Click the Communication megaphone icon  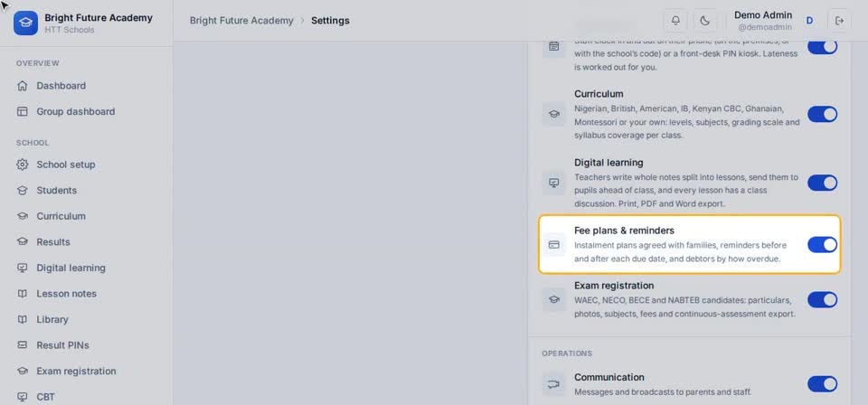(553, 384)
